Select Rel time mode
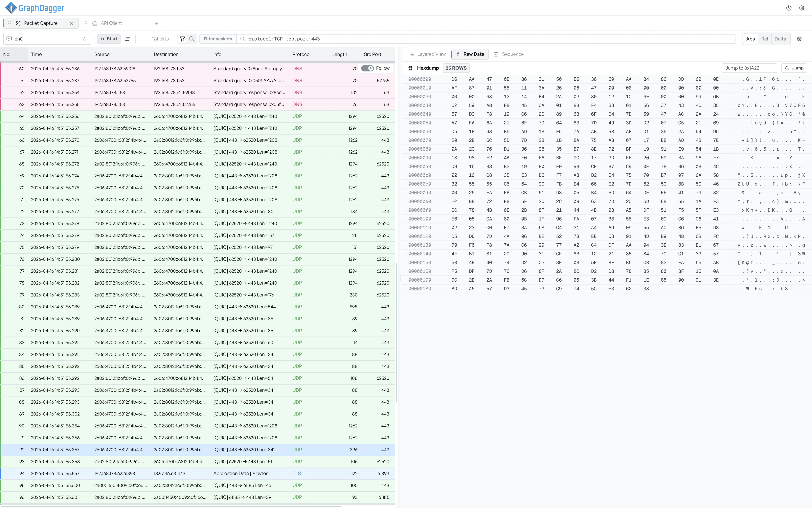Viewport: 812px width, 508px height. click(764, 39)
